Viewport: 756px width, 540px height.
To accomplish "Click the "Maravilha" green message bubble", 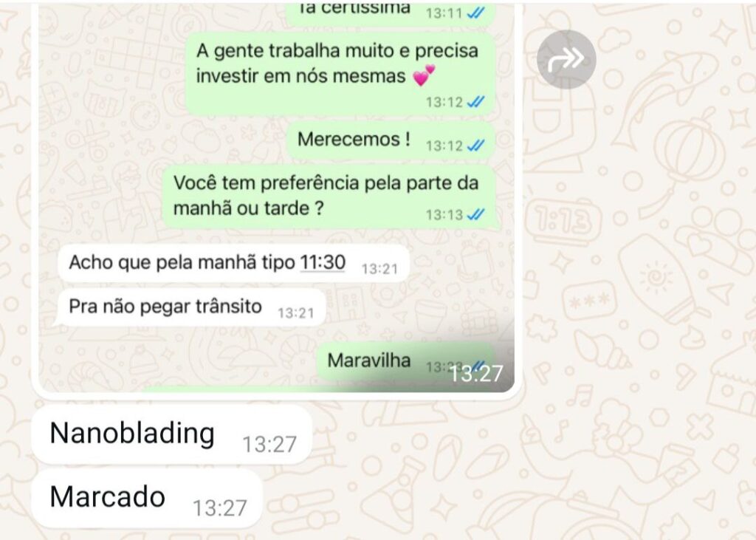I will pos(406,361).
